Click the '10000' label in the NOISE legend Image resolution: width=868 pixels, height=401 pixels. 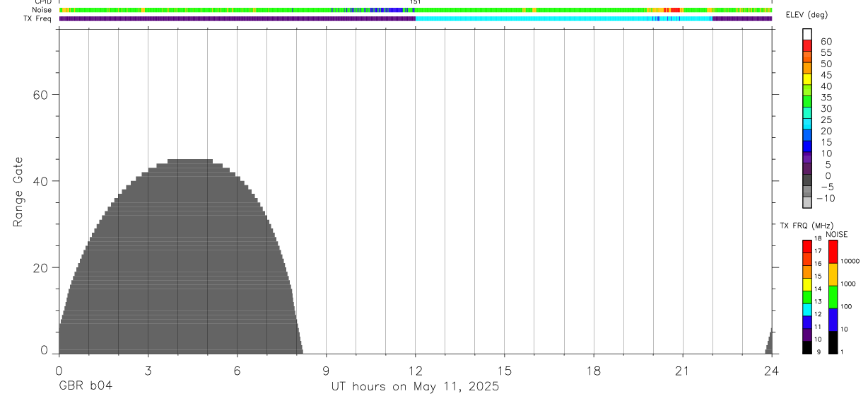(850, 261)
